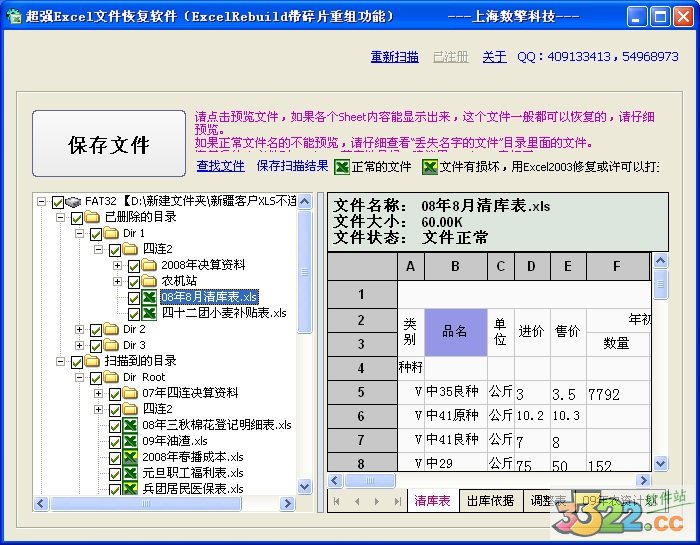Click Excel icon beside 08年8月清库表.xls
Screen dimensions: 700x545
tap(149, 297)
